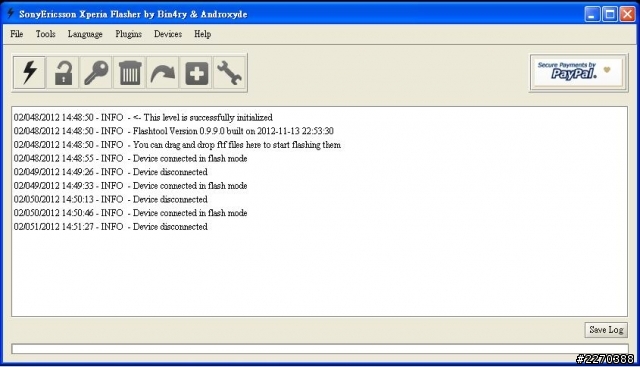Select the 'drag and drop ftf files' log line
Screen dimensions: 640x367
[177, 145]
